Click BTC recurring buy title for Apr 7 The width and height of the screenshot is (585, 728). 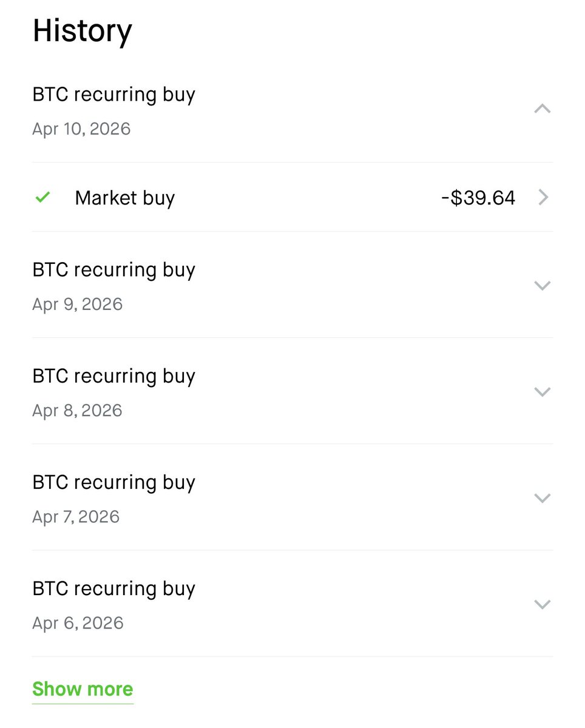coord(113,482)
